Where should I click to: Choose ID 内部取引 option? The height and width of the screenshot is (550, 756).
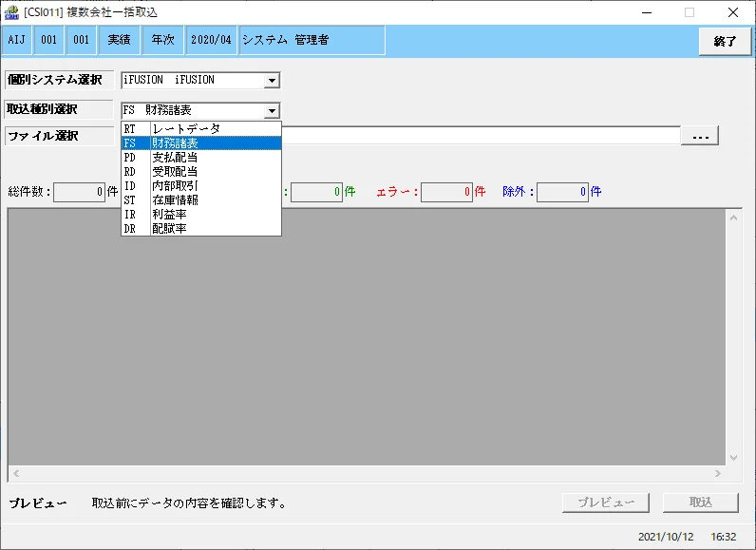click(201, 185)
